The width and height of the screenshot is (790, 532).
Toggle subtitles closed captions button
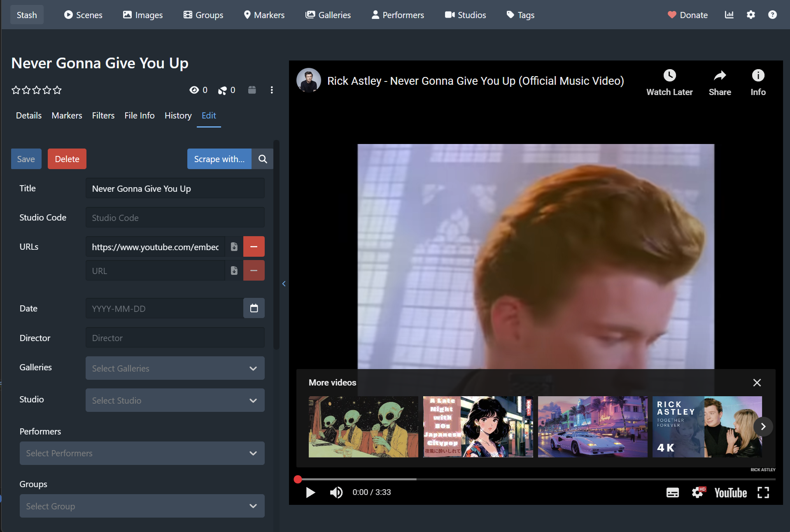click(673, 493)
